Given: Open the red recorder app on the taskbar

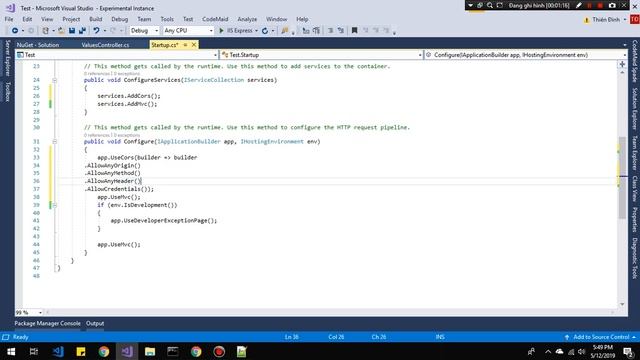Looking at the screenshot, I should [x=219, y=351].
